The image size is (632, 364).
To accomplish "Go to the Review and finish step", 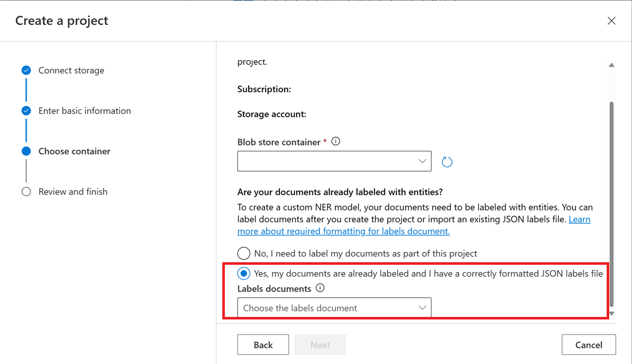I will pyautogui.click(x=73, y=192).
